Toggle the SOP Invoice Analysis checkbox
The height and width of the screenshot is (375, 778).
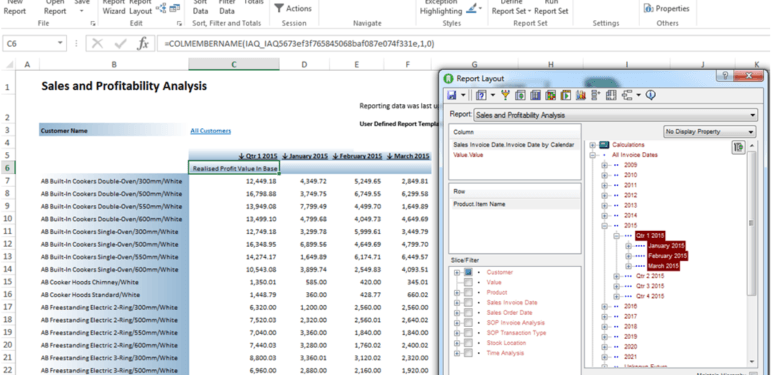point(468,323)
